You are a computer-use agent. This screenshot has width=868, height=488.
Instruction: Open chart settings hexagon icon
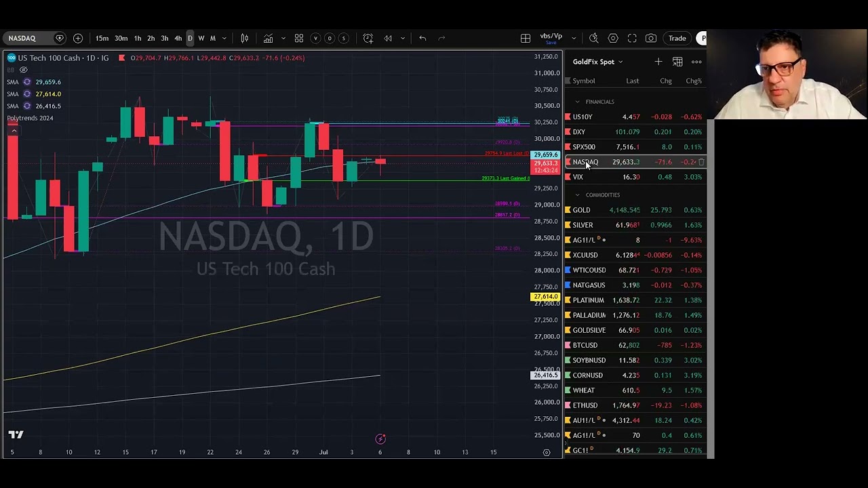613,39
